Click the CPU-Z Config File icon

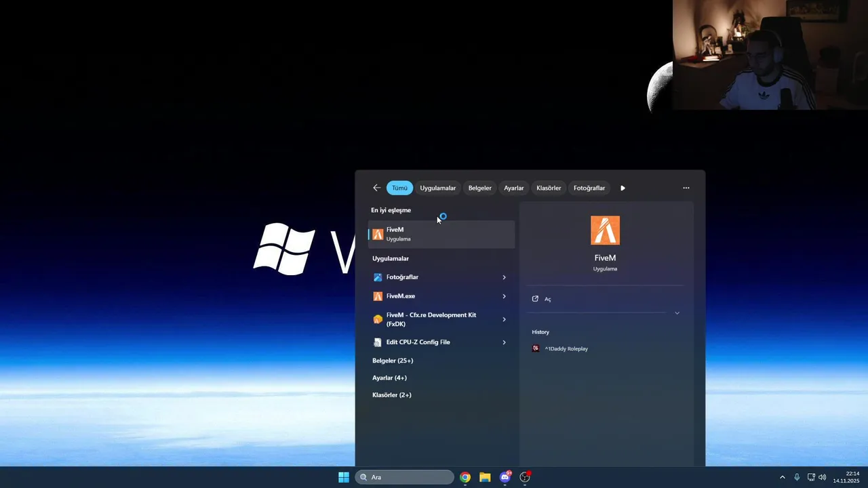point(378,342)
